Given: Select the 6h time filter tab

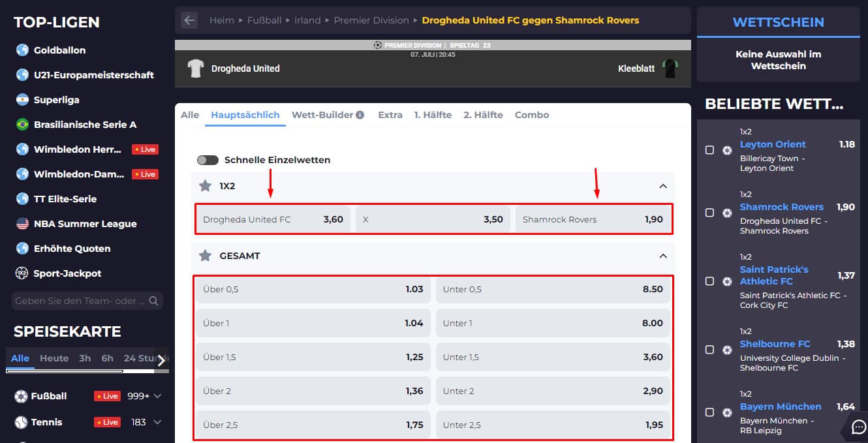Looking at the screenshot, I should (107, 358).
